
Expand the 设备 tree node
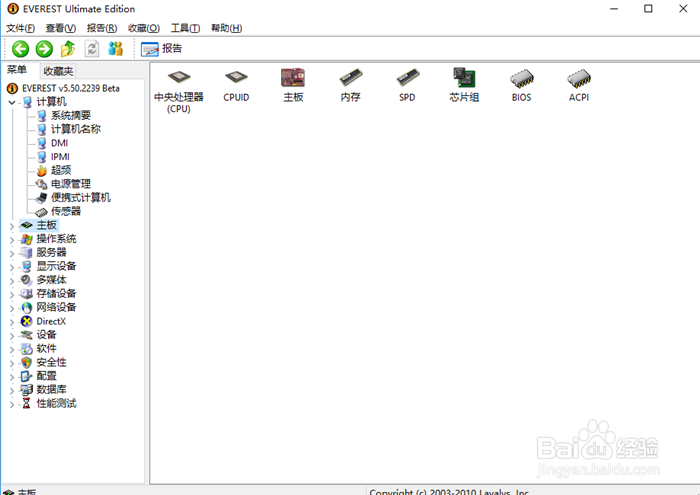[12, 336]
